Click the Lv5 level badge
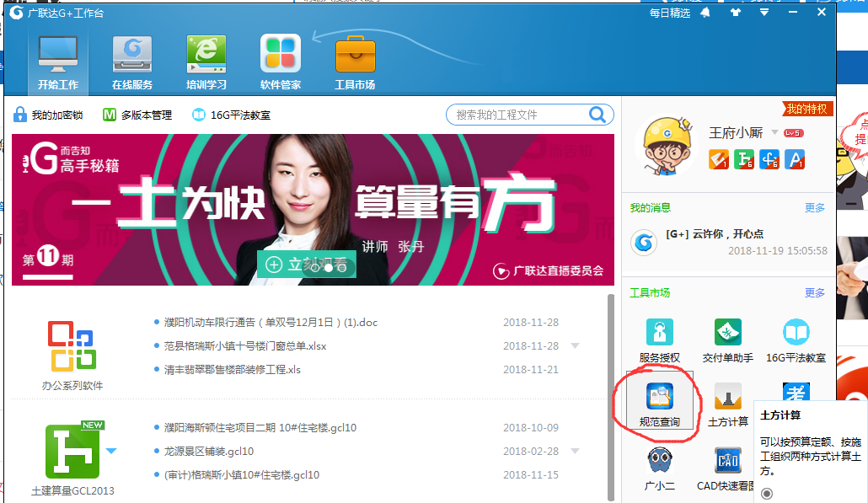The image size is (868, 503). (793, 133)
